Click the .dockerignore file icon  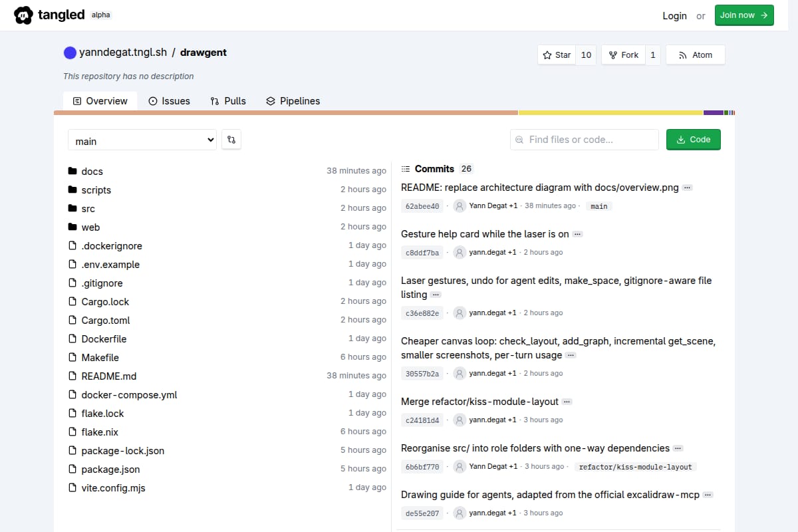pyautogui.click(x=73, y=245)
